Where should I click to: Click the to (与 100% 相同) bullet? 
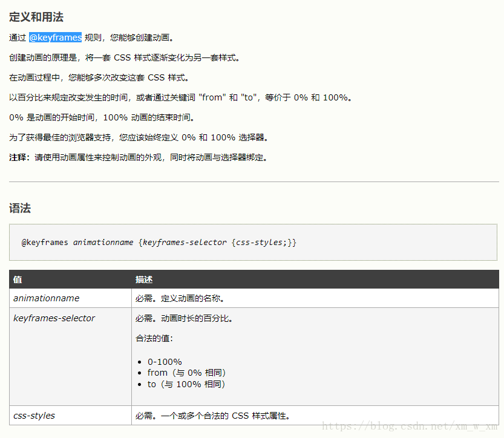pyautogui.click(x=188, y=384)
